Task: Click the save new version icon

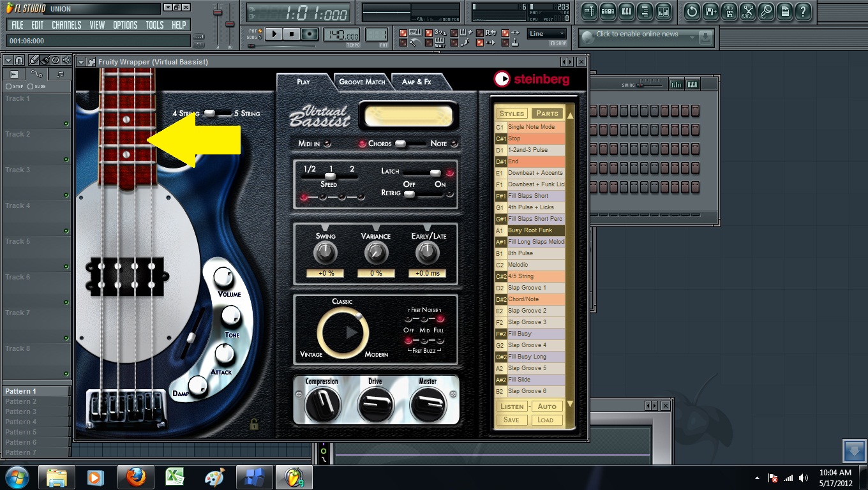Action: coord(710,11)
